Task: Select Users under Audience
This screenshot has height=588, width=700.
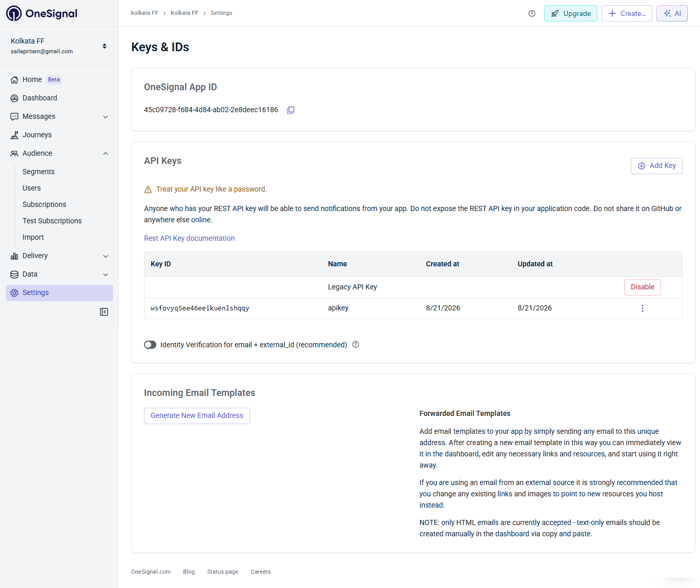Action: coord(32,188)
